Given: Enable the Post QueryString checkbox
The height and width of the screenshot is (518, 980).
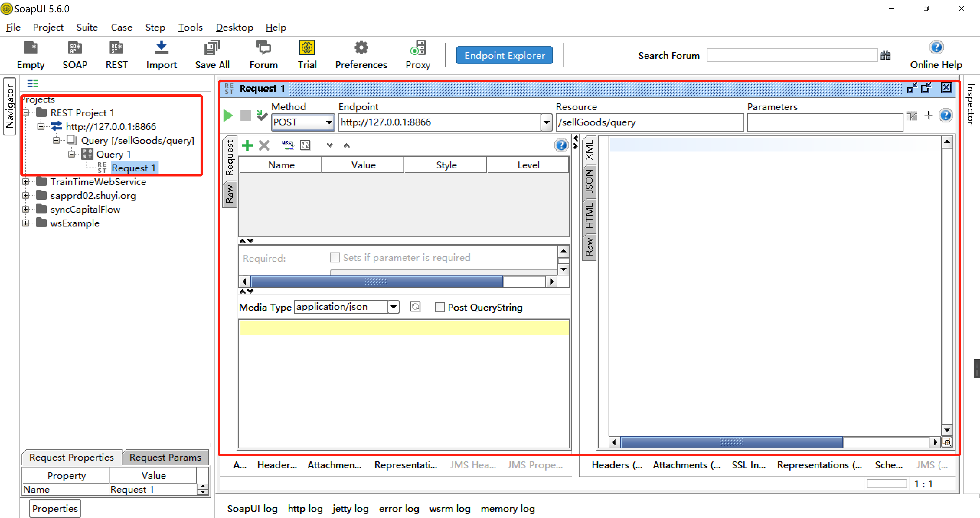Looking at the screenshot, I should coord(439,307).
